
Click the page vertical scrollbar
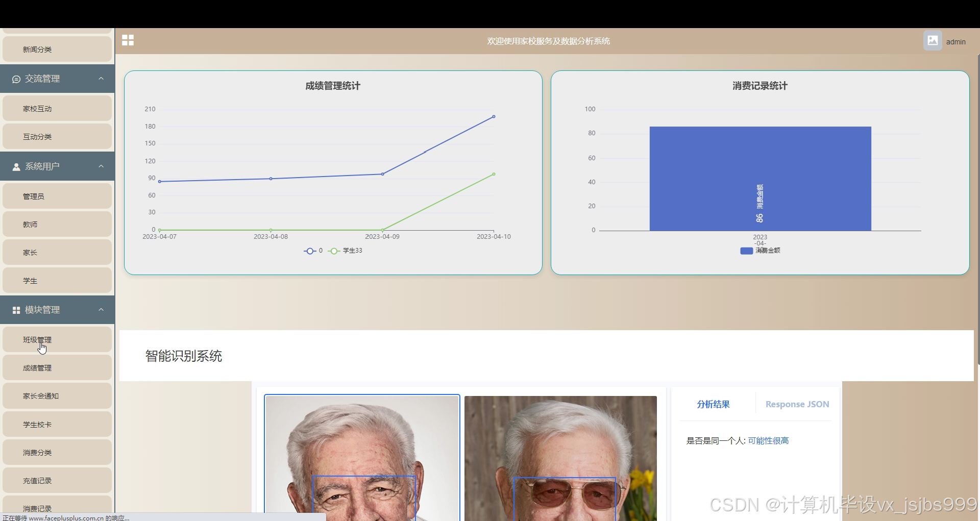978,209
